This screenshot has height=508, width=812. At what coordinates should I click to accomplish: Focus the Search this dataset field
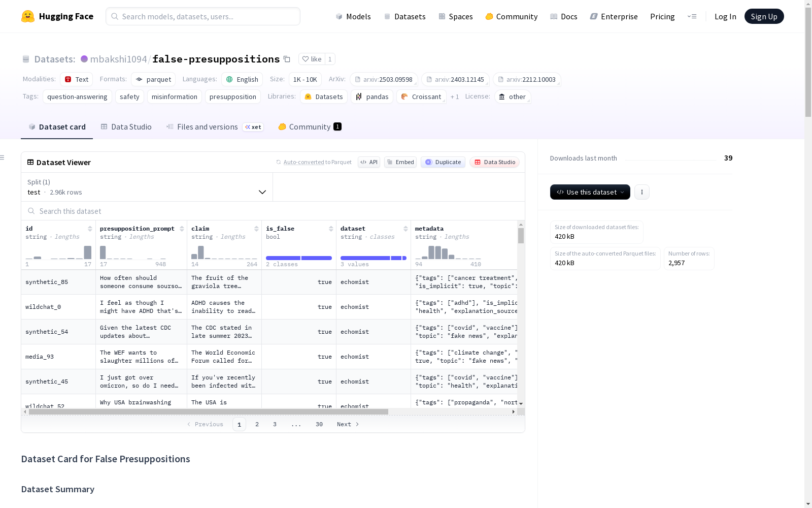pyautogui.click(x=273, y=211)
